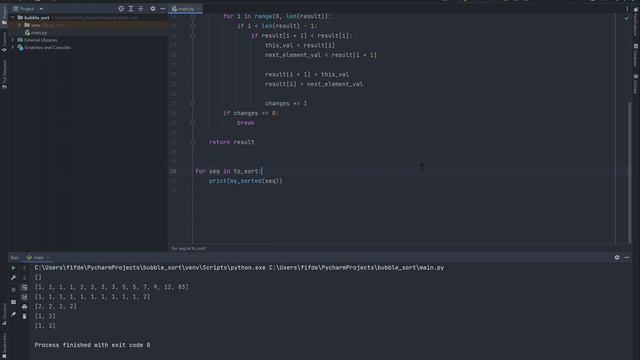Image resolution: width=640 pixels, height=360 pixels.
Task: Open the SciView side tool window
Action: 636,84
